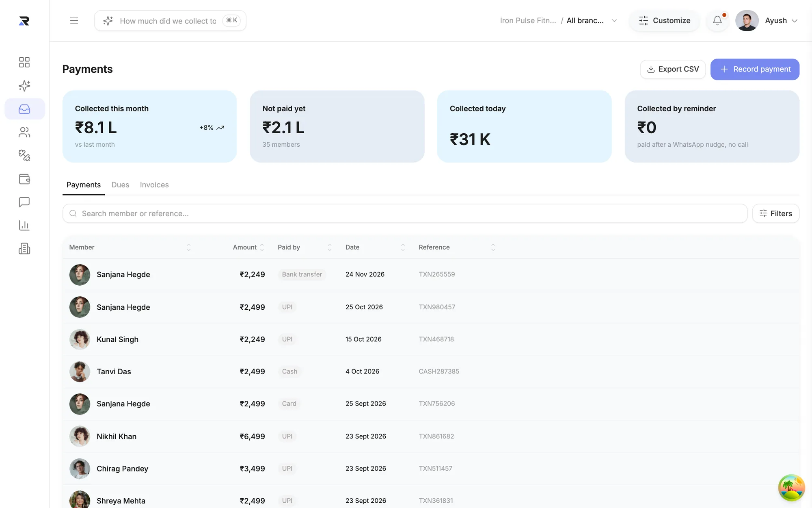The width and height of the screenshot is (812, 508).
Task: Click the Card badge
Action: 289,404
